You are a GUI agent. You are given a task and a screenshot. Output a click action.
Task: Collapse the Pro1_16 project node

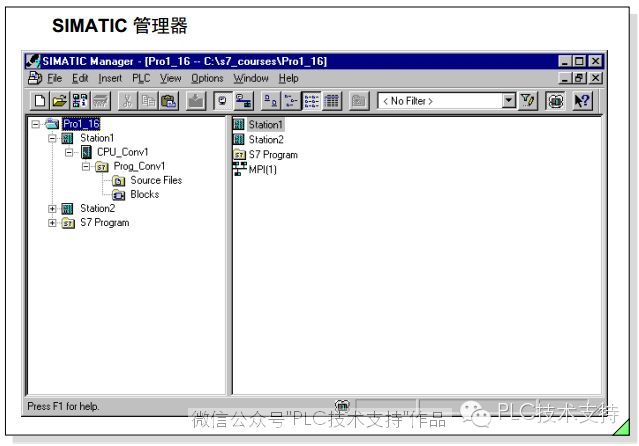(x=35, y=124)
